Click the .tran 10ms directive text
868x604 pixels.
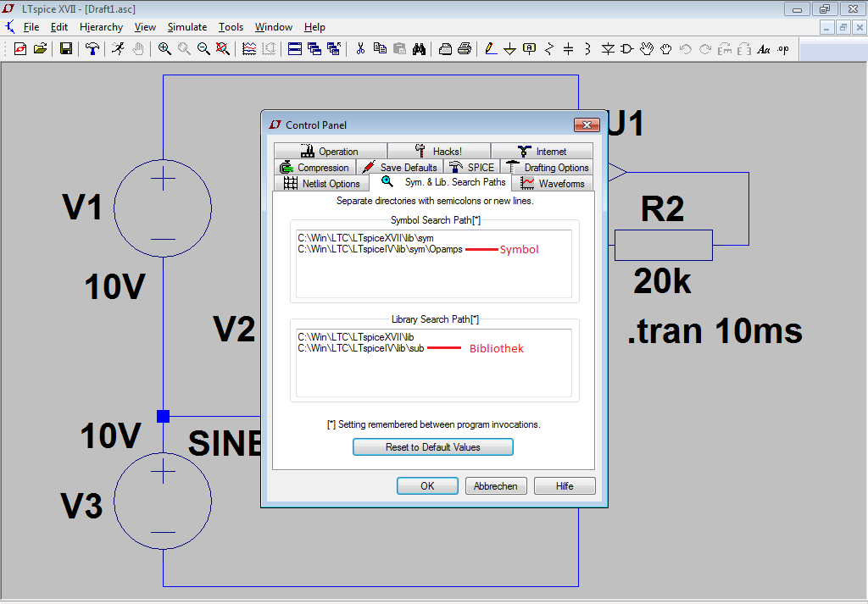point(715,331)
